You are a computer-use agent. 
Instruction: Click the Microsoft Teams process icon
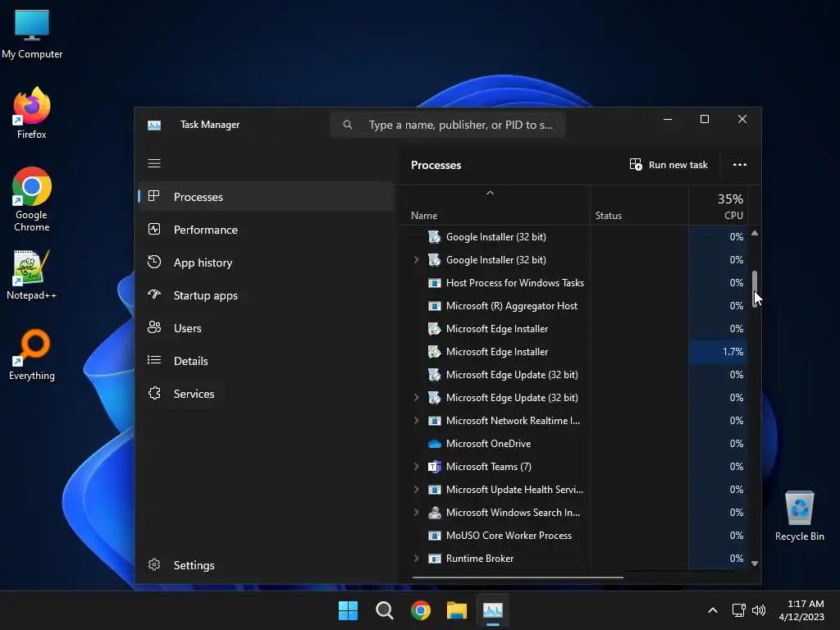(435, 467)
